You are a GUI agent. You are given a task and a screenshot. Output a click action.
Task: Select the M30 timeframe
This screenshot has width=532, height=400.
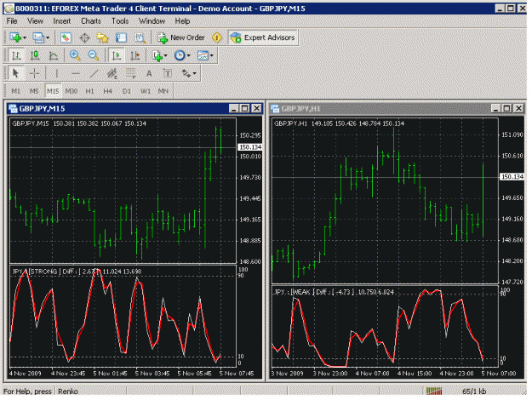tap(72, 91)
